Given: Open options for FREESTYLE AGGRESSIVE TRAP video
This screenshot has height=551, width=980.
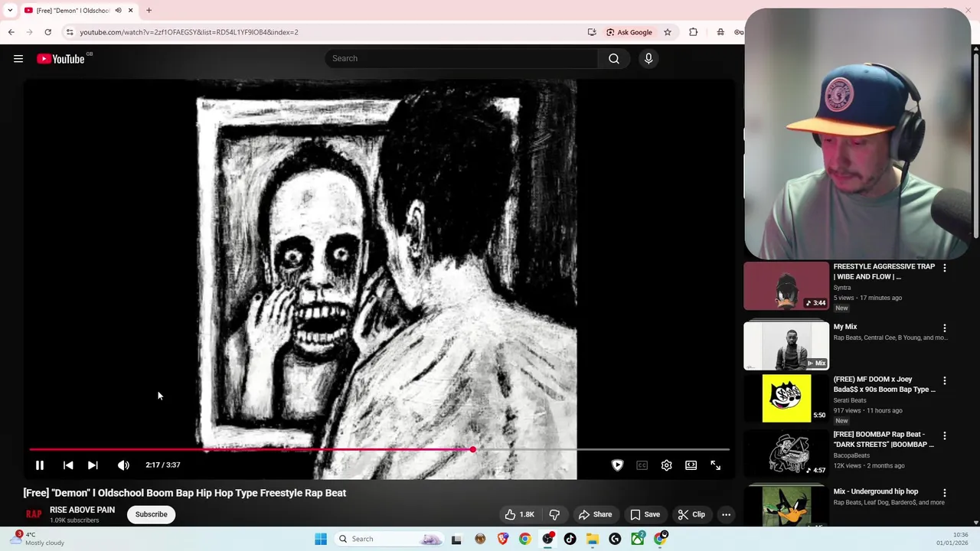Looking at the screenshot, I should (944, 268).
